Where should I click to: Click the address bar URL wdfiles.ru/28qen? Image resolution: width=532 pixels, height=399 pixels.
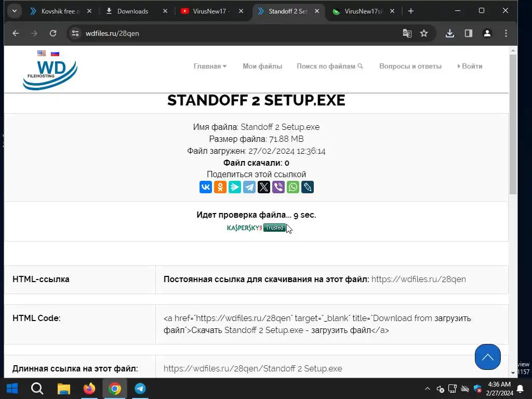coord(112,33)
